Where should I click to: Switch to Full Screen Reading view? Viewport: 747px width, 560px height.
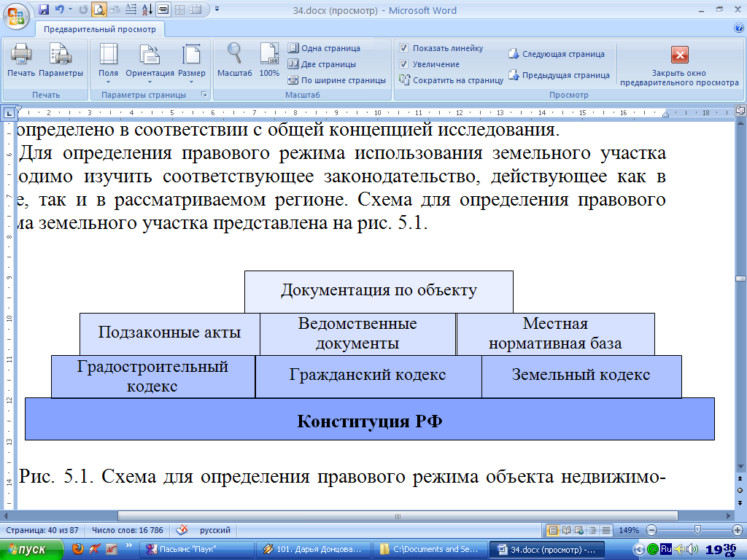click(566, 530)
